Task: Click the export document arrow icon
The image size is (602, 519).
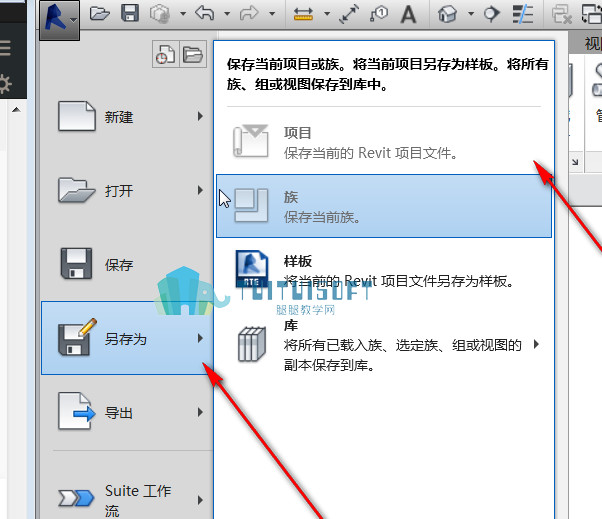Action: [x=76, y=411]
